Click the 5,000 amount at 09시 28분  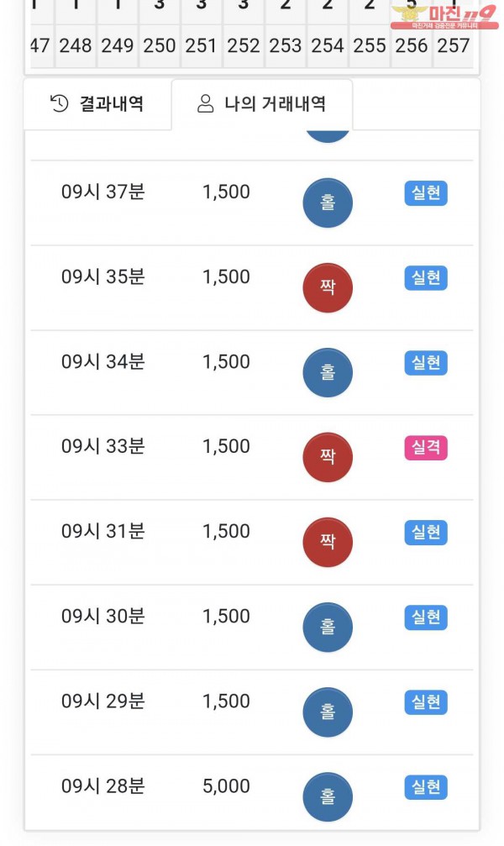tap(226, 786)
